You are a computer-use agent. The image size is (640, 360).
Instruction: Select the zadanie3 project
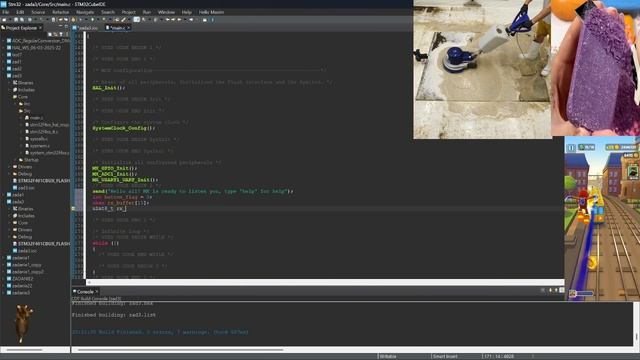pos(18,293)
